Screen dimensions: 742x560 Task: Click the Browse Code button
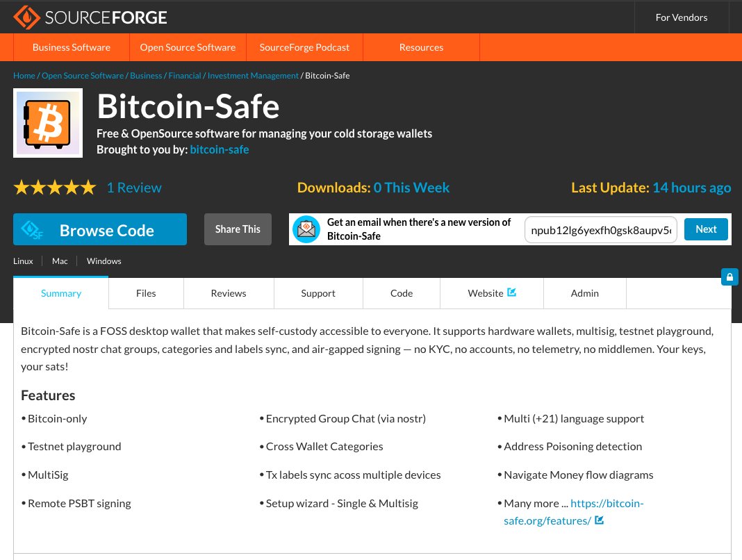point(100,229)
